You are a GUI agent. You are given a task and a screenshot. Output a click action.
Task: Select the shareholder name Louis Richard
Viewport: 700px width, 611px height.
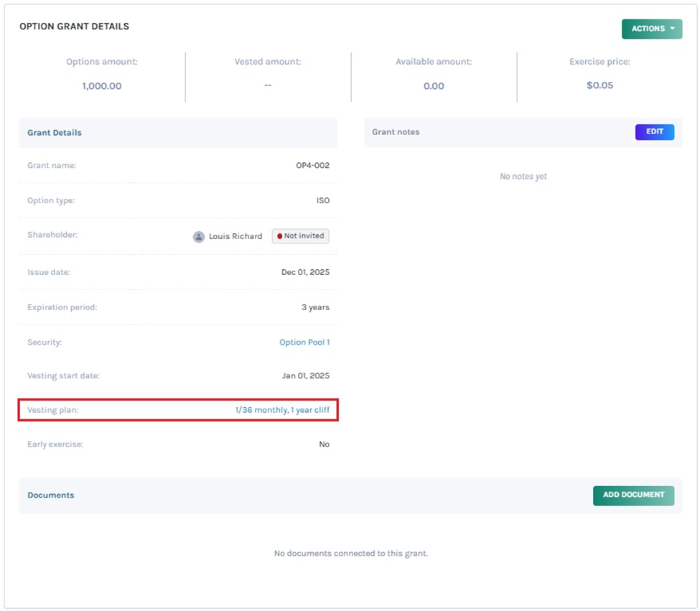pos(235,236)
